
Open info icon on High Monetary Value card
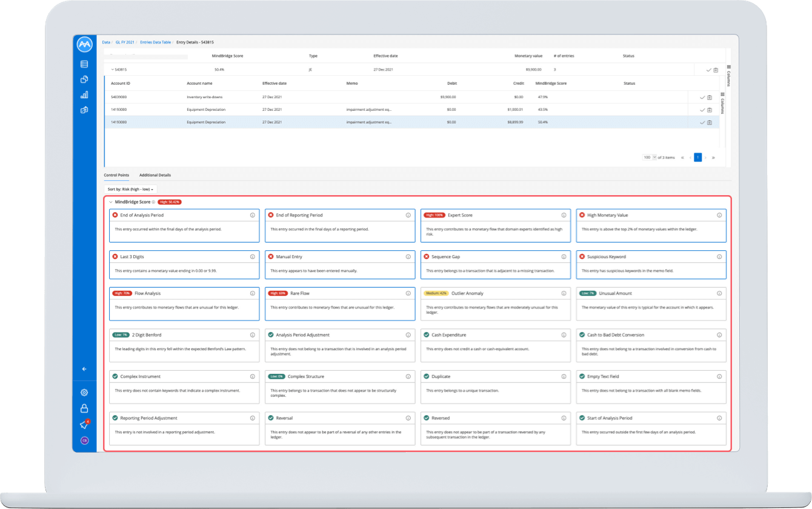click(719, 215)
